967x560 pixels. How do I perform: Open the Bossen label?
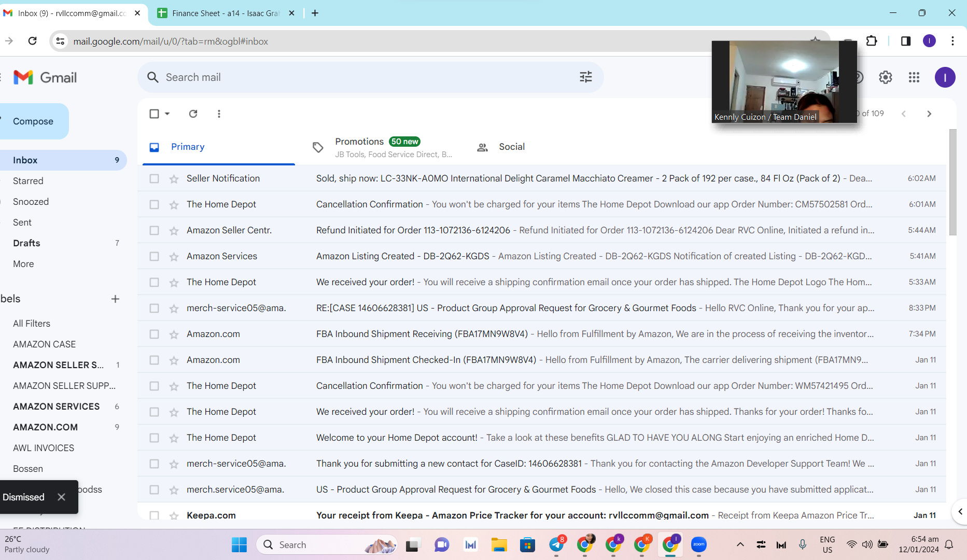pos(28,469)
